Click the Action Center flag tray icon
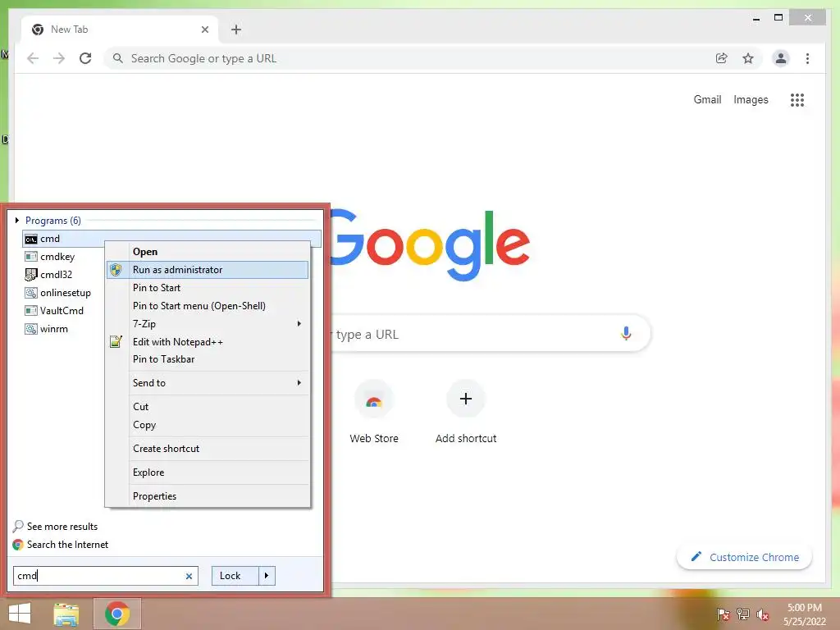Image resolution: width=840 pixels, height=630 pixels. [x=723, y=614]
